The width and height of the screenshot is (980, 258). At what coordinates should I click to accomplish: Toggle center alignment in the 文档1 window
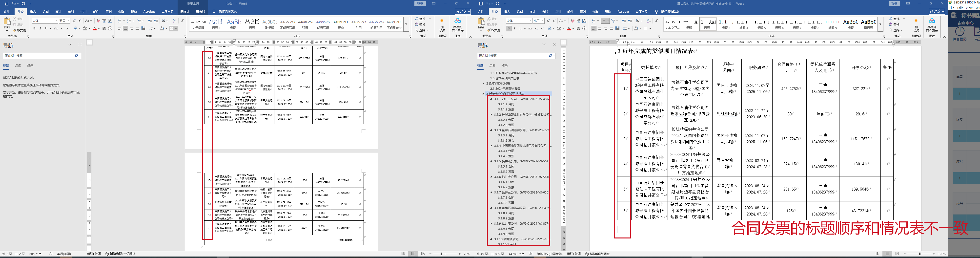[x=125, y=28]
